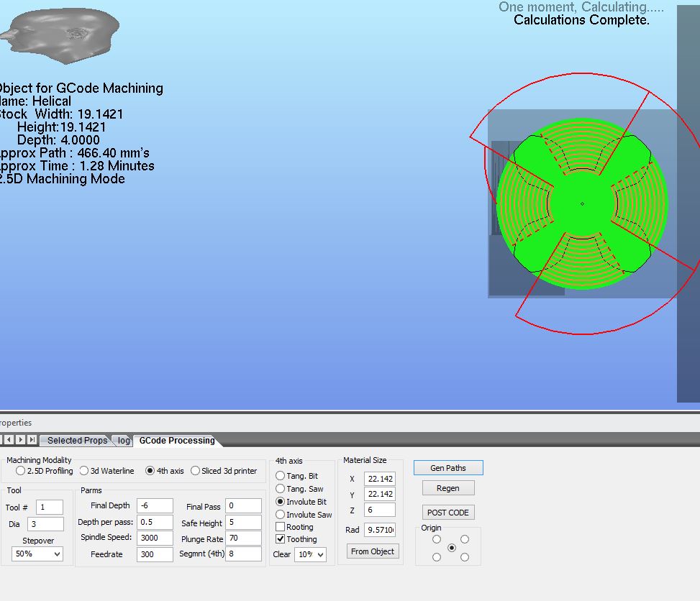Select 3d Waterline machining mode
Viewport: 700px width, 601px height.
click(84, 471)
